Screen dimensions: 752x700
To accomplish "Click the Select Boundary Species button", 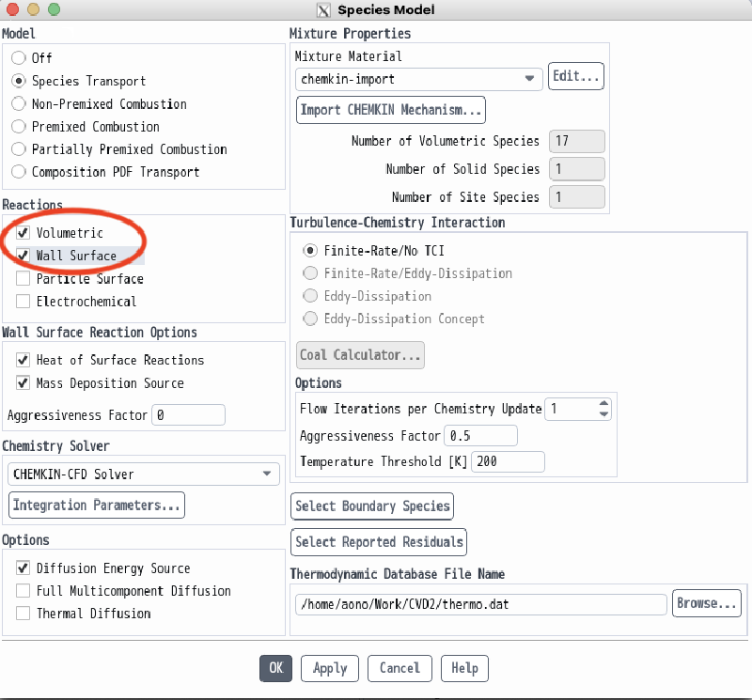I will (x=371, y=506).
